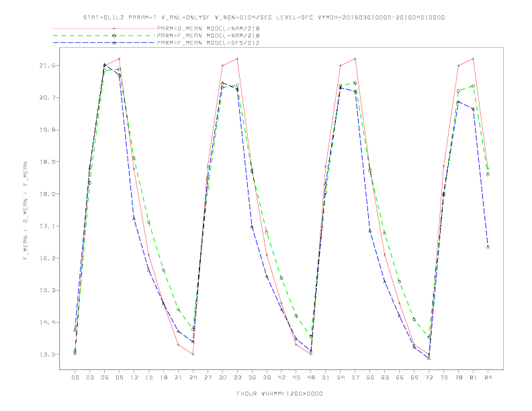Click x-axis forecast hour label 48
Viewport: 532px width, 411px height.
[311, 377]
